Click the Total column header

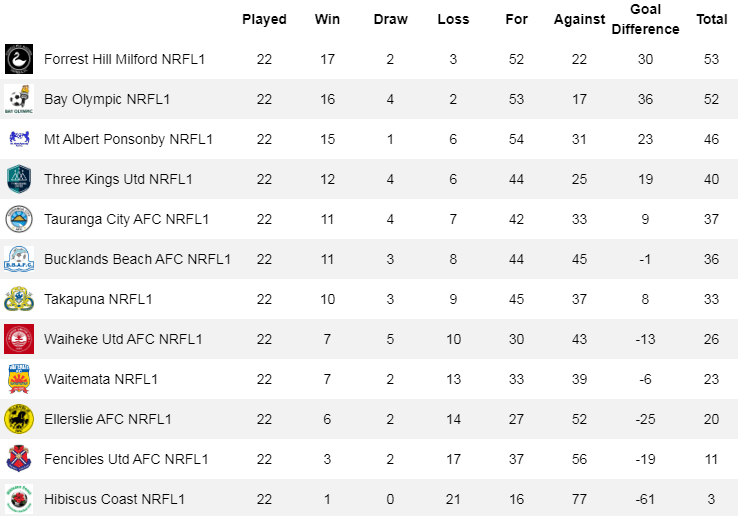click(712, 19)
